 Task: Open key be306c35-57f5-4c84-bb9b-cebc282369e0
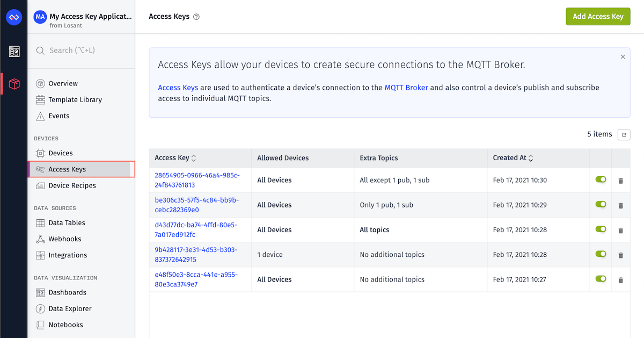point(196,205)
